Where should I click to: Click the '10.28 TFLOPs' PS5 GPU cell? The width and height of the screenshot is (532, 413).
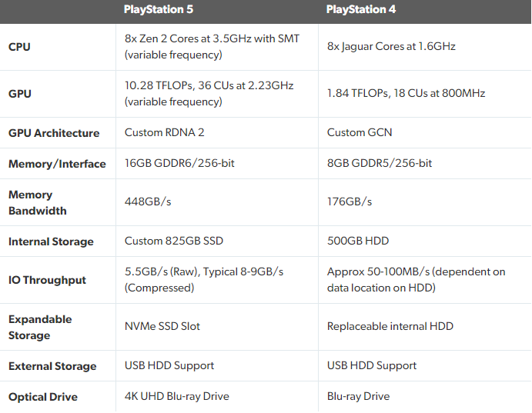(x=209, y=93)
